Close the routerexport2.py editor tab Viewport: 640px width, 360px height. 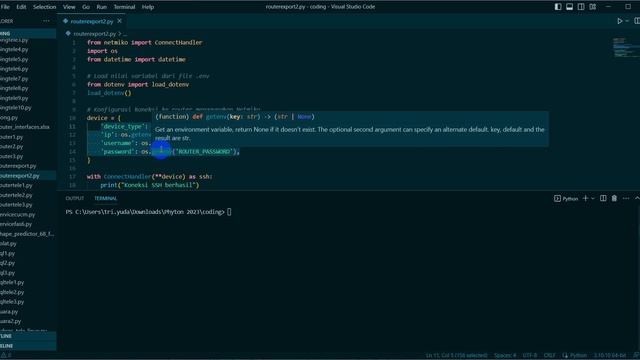coord(120,21)
